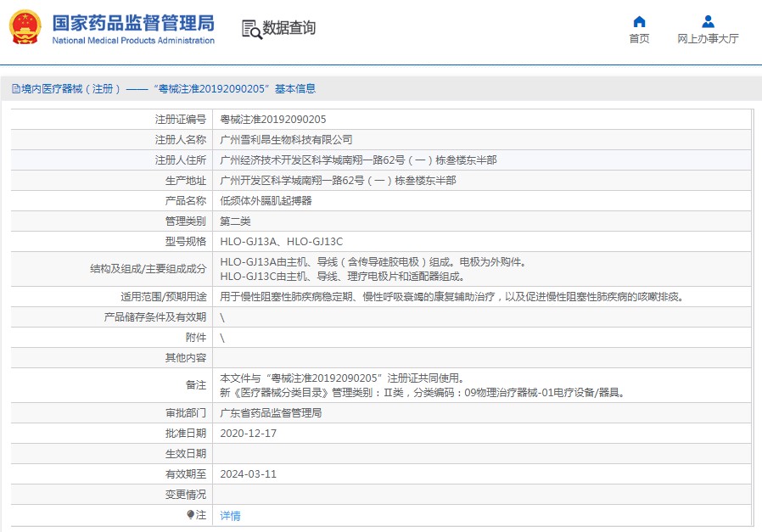Click the national emblem logo
Screen dimensions: 762x532
[x=25, y=27]
